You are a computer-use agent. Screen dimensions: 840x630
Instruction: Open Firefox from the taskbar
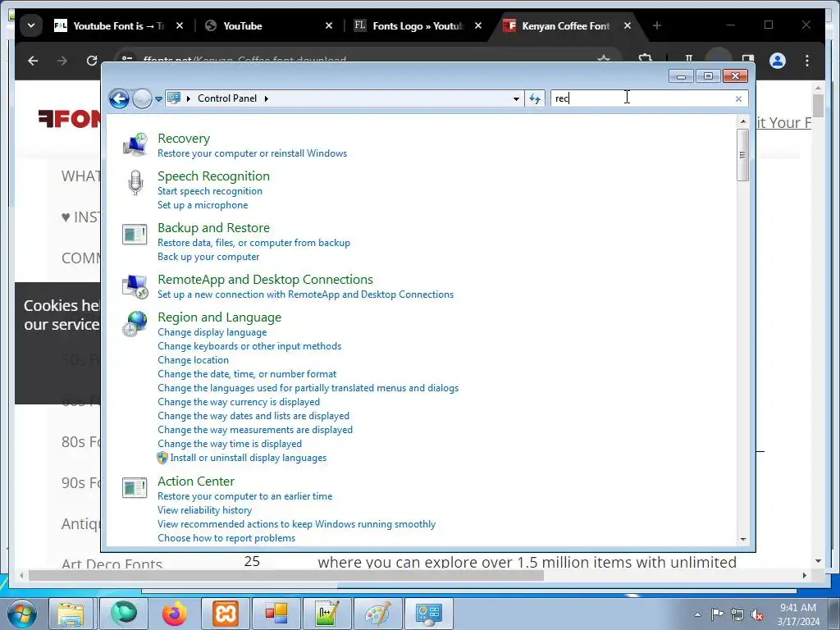[174, 614]
